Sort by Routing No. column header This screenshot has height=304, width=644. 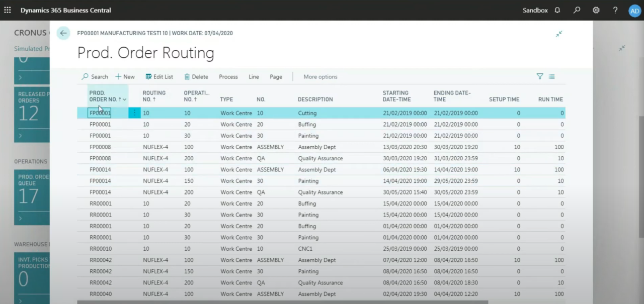pos(154,96)
